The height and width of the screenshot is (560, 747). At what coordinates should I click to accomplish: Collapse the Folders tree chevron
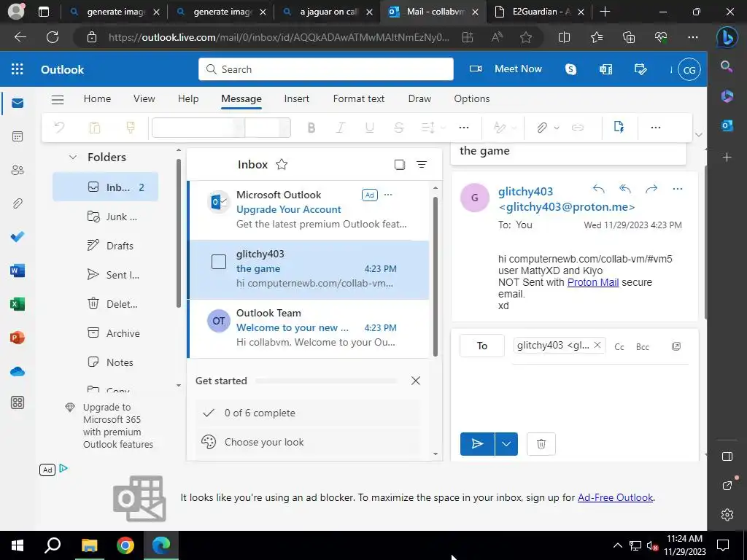pos(73,157)
